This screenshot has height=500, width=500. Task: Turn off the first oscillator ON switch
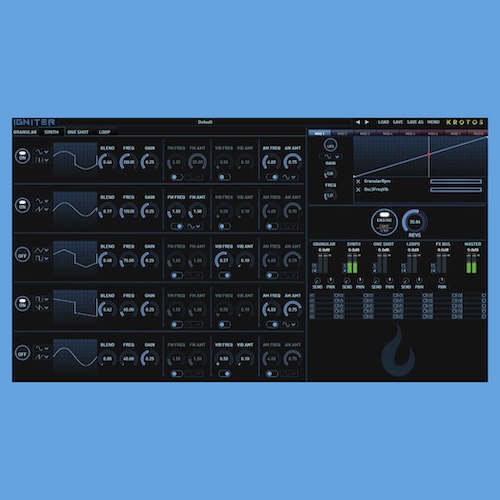[22, 156]
